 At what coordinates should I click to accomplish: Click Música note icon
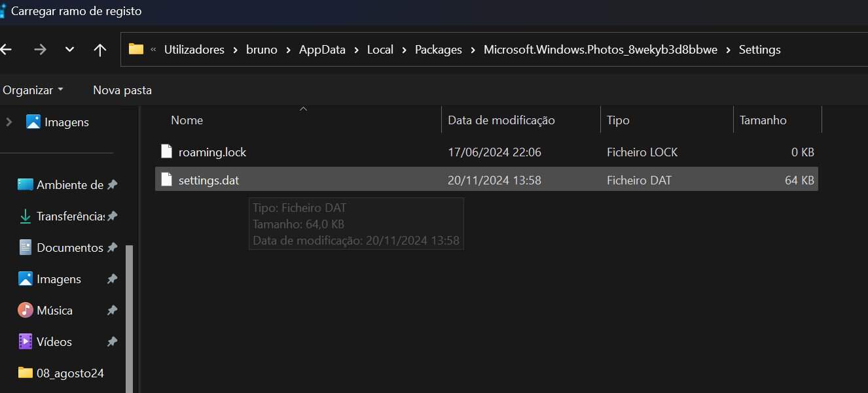coord(25,310)
